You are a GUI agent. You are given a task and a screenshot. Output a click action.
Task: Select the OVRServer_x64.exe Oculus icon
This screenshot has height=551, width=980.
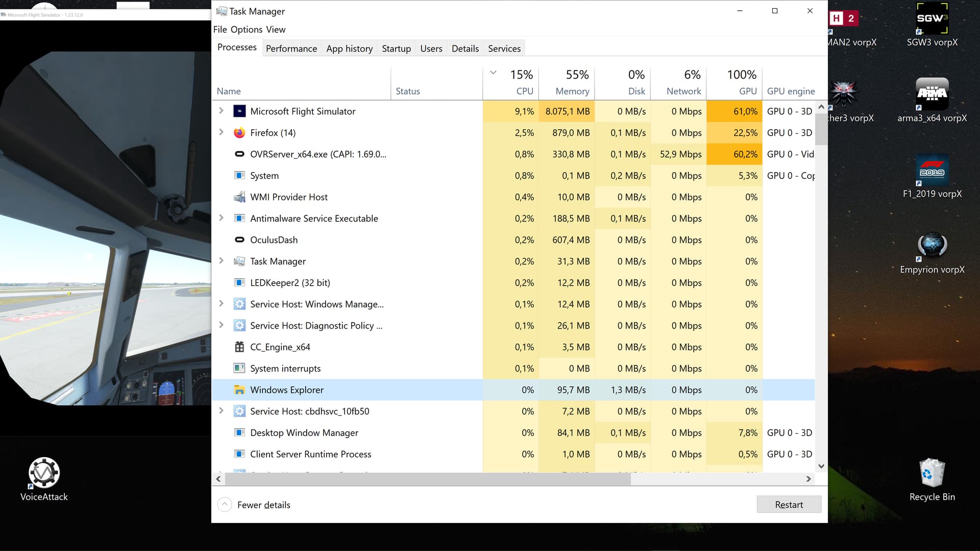coord(239,154)
